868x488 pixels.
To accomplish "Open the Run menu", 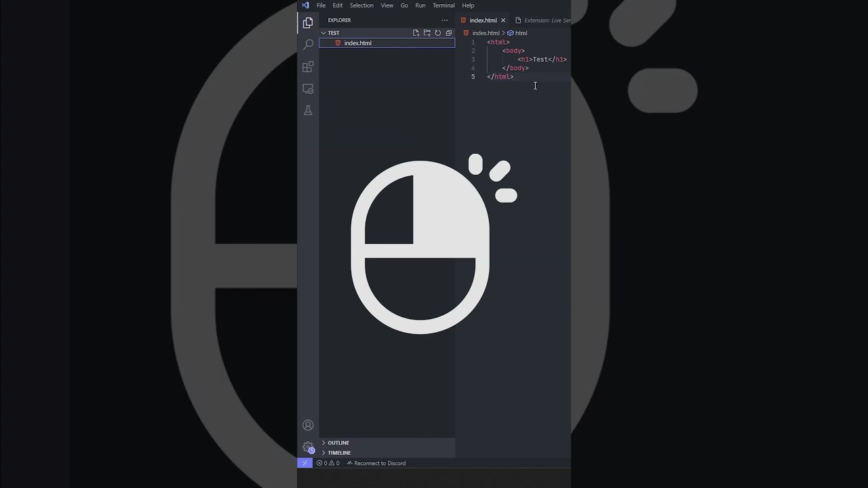I will point(420,5).
